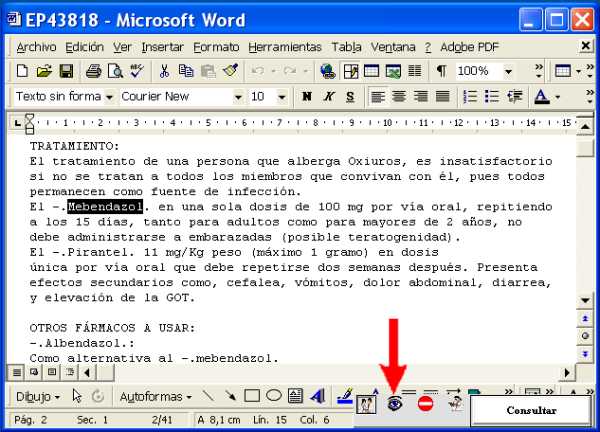Open the font color dropdown arrow
This screenshot has width=600, height=432.
[557, 97]
